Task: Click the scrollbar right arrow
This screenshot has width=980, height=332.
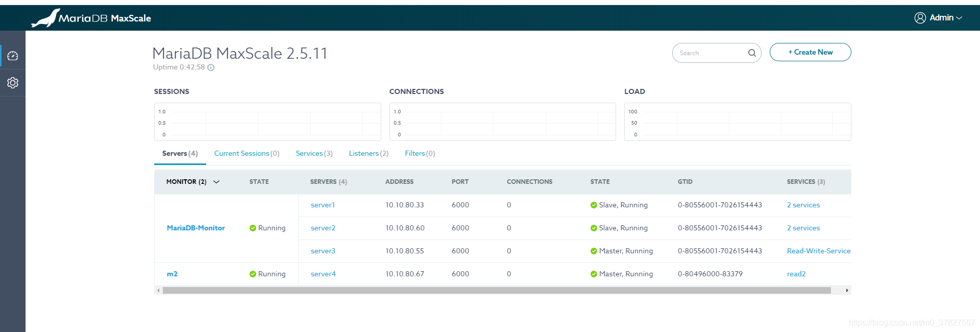Action: tap(847, 291)
